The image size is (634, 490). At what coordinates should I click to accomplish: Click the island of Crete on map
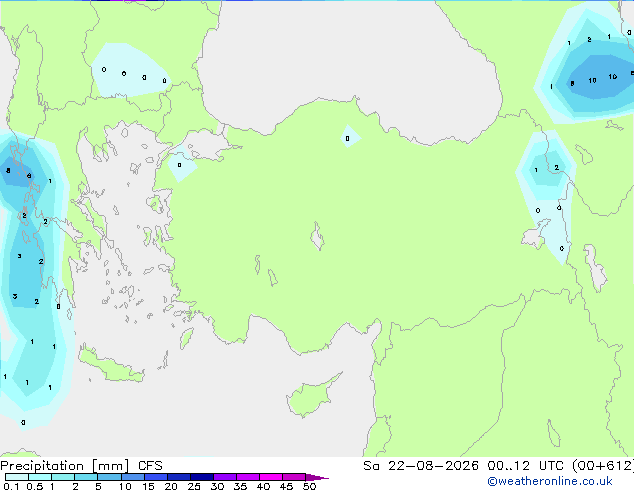110,366
